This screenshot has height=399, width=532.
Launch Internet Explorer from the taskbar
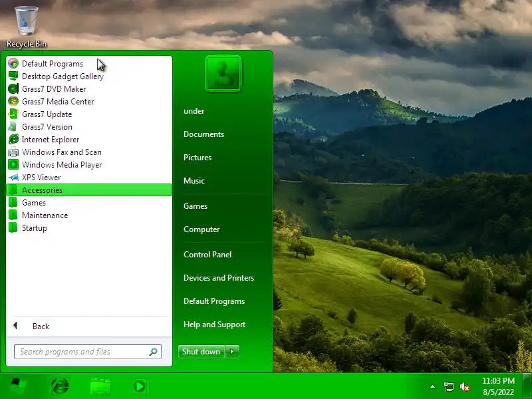click(x=60, y=386)
